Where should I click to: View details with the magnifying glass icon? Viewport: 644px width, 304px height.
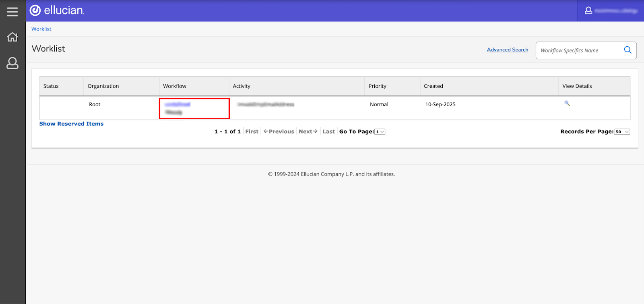567,103
